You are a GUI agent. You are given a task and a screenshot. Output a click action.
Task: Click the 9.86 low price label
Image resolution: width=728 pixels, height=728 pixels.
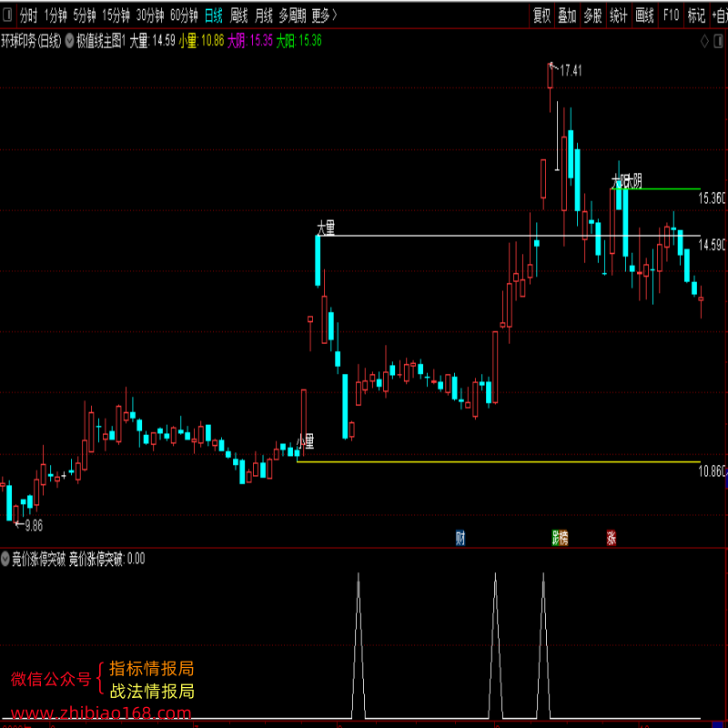click(34, 526)
